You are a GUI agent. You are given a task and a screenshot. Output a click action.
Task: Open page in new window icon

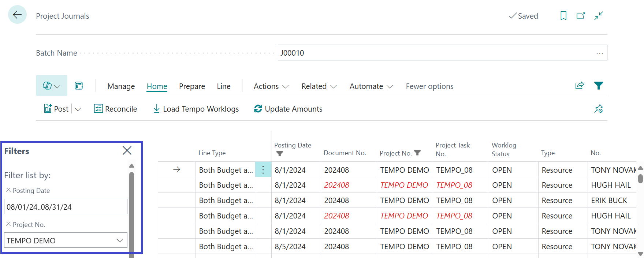tap(581, 16)
